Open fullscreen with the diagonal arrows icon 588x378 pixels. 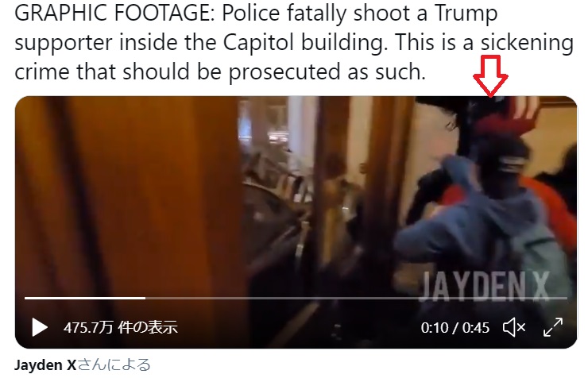coord(553,327)
